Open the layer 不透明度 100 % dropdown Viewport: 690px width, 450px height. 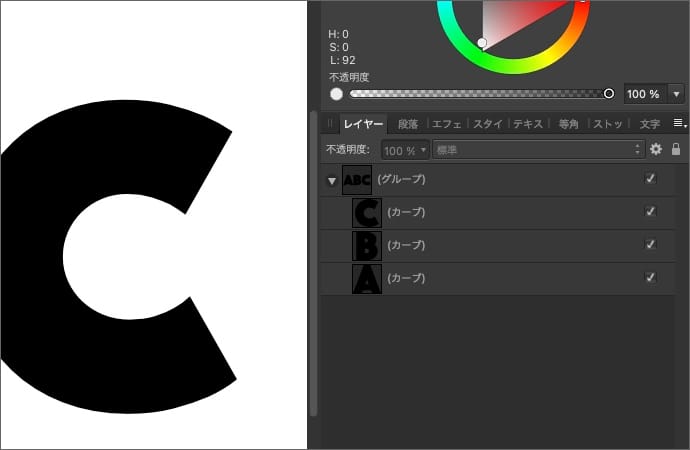[404, 150]
